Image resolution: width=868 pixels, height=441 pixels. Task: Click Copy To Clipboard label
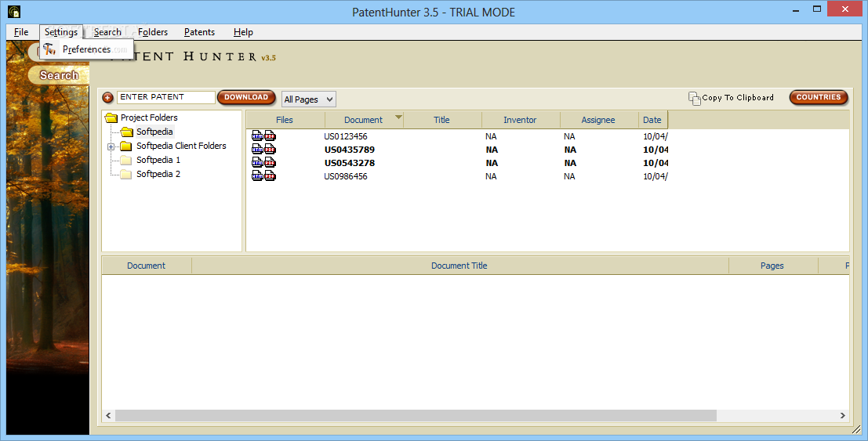pos(738,97)
